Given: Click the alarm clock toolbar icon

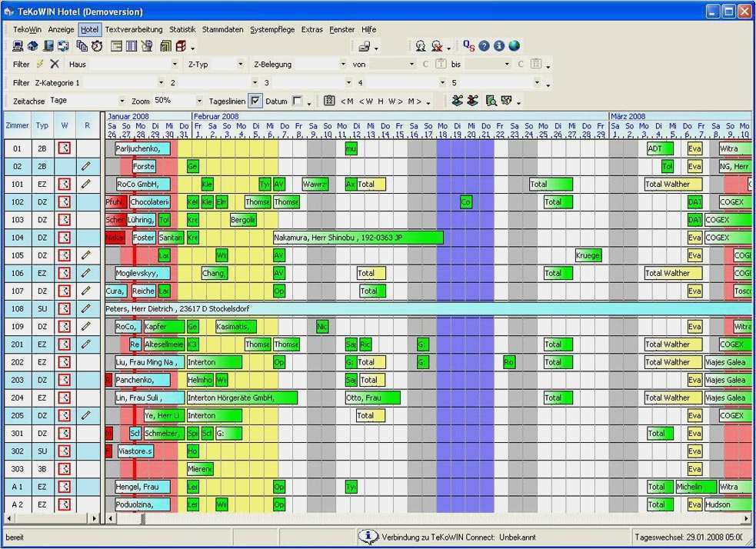Looking at the screenshot, I should 97,45.
